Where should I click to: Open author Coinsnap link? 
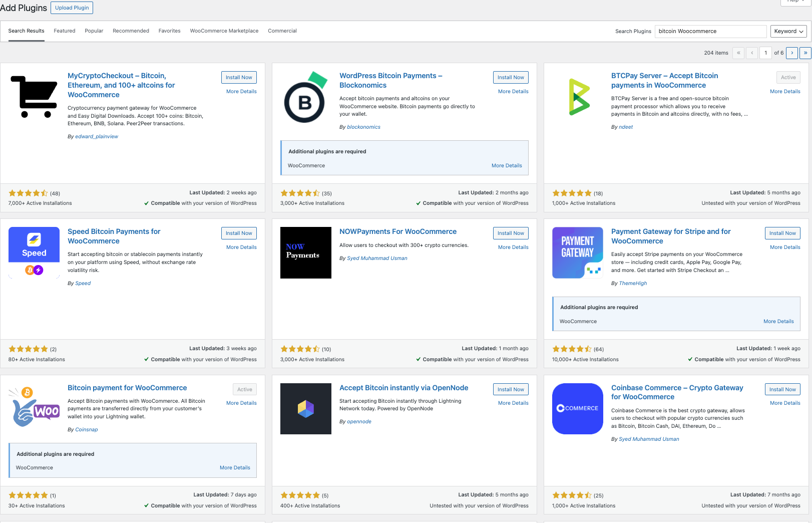(87, 430)
